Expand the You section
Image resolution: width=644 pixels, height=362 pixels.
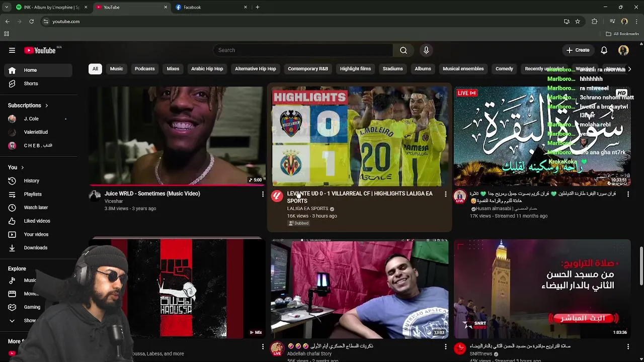(16, 167)
